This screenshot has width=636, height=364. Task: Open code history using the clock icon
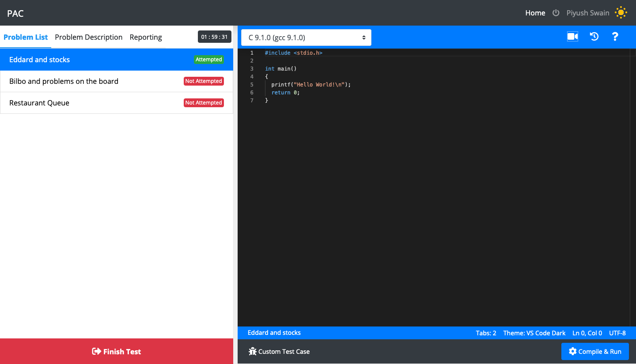pos(594,37)
